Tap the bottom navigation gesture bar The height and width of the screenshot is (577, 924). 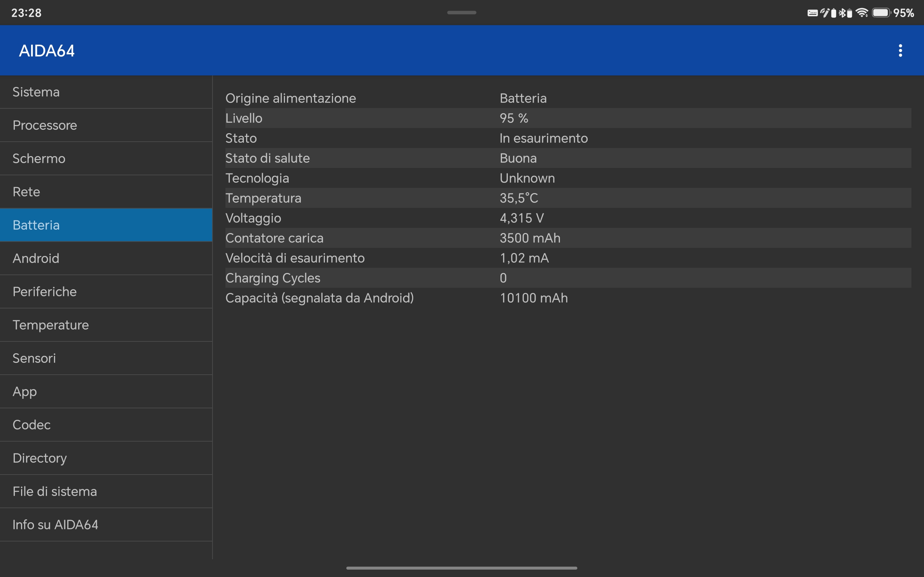point(461,568)
